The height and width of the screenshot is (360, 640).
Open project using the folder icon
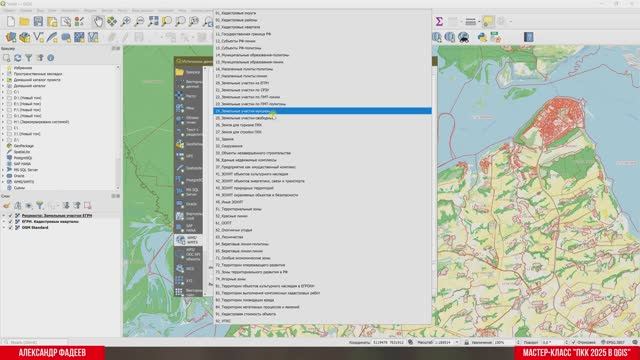click(x=24, y=22)
